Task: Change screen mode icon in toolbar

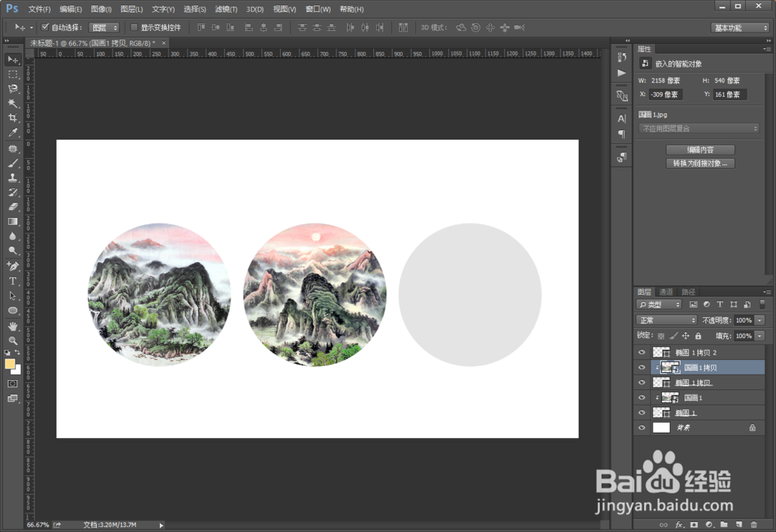Action: 13,399
